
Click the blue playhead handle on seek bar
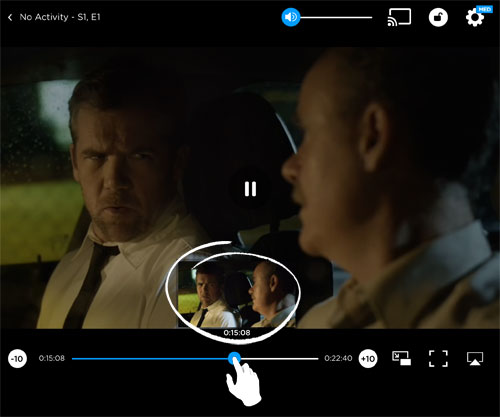[x=234, y=359]
